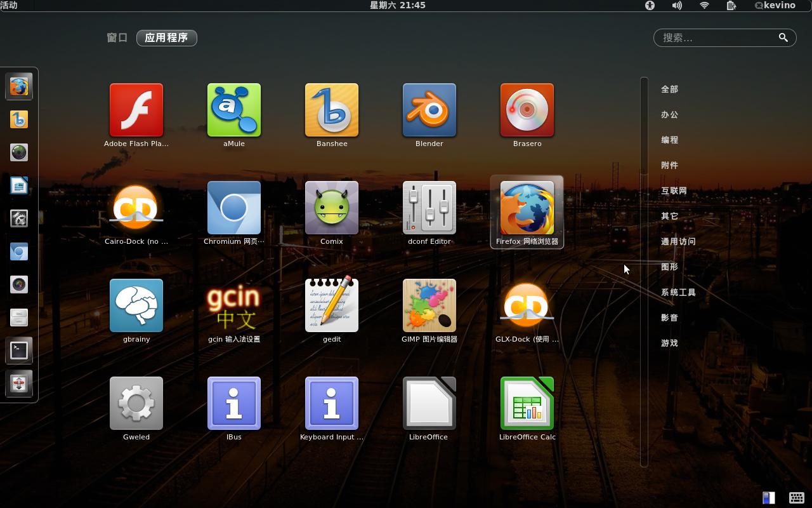Open the accessibility menu in the top bar
The height and width of the screenshot is (508, 812).
[650, 5]
